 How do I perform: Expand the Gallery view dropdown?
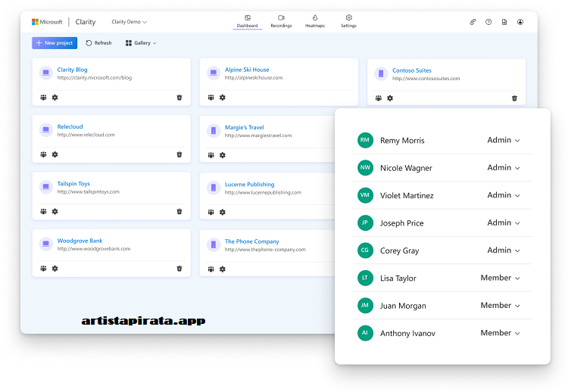[141, 43]
